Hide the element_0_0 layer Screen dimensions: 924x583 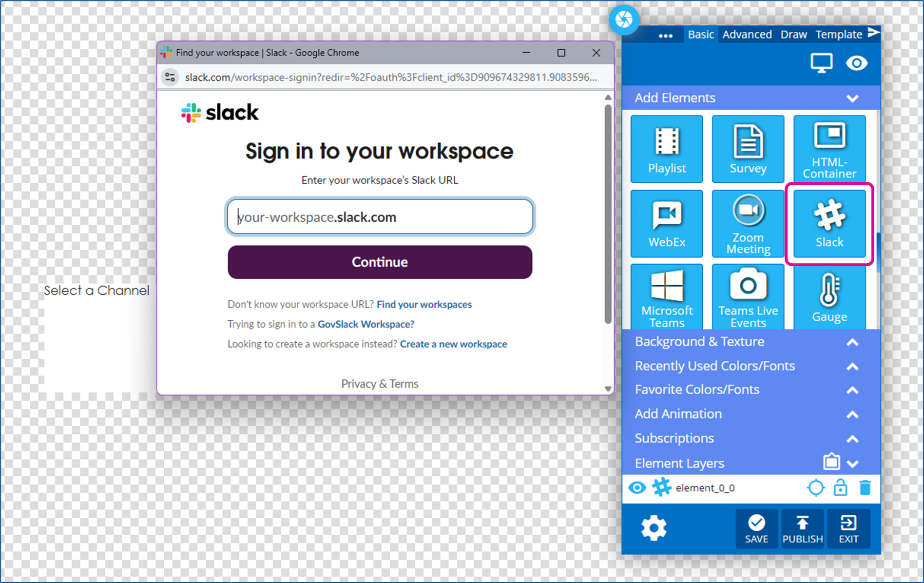(637, 487)
